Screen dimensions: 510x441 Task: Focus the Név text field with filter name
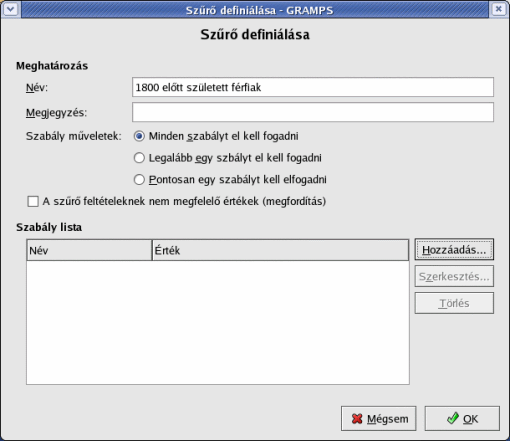(313, 87)
